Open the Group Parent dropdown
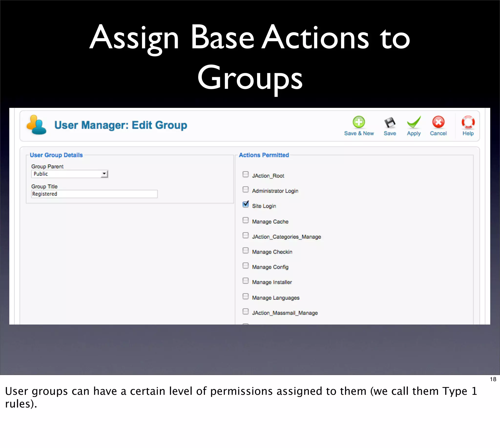Image resolution: width=500 pixels, height=448 pixels. [70, 174]
